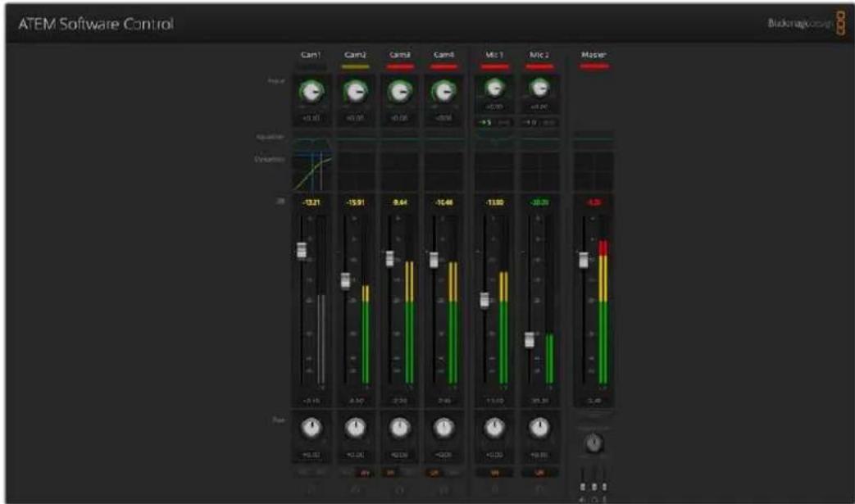855x504 pixels.
Task: Enable AFV on Cam3
Action: 409,472
